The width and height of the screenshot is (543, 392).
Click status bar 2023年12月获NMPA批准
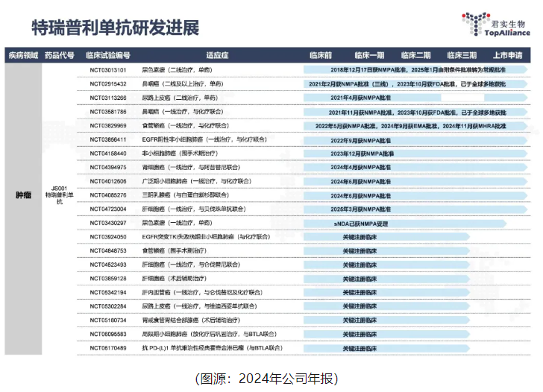[415, 154]
